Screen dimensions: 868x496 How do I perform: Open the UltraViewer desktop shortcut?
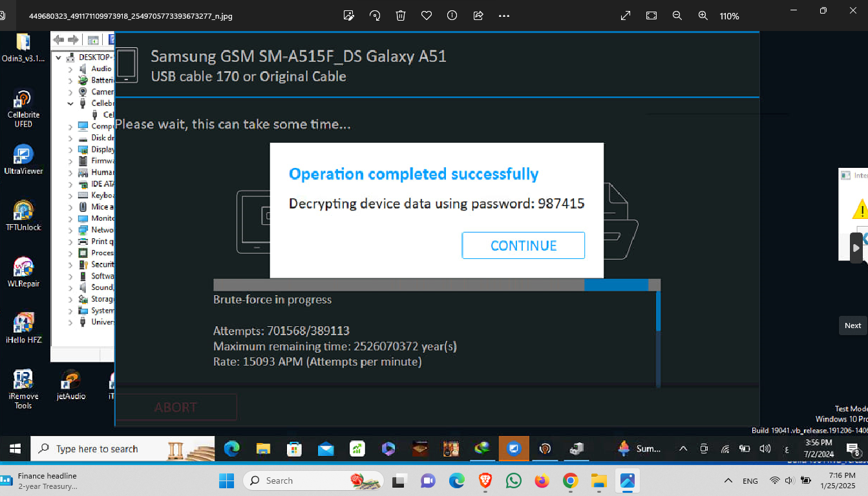(23, 160)
